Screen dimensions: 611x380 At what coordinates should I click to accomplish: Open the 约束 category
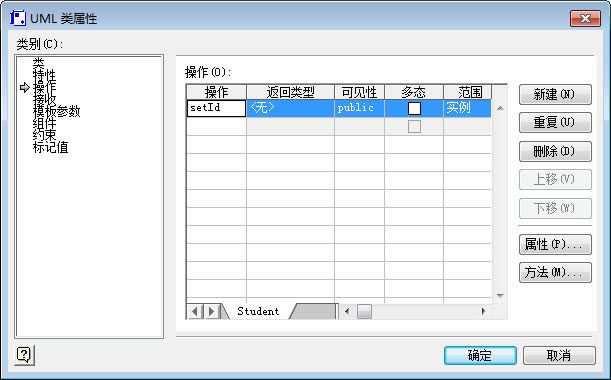point(44,135)
